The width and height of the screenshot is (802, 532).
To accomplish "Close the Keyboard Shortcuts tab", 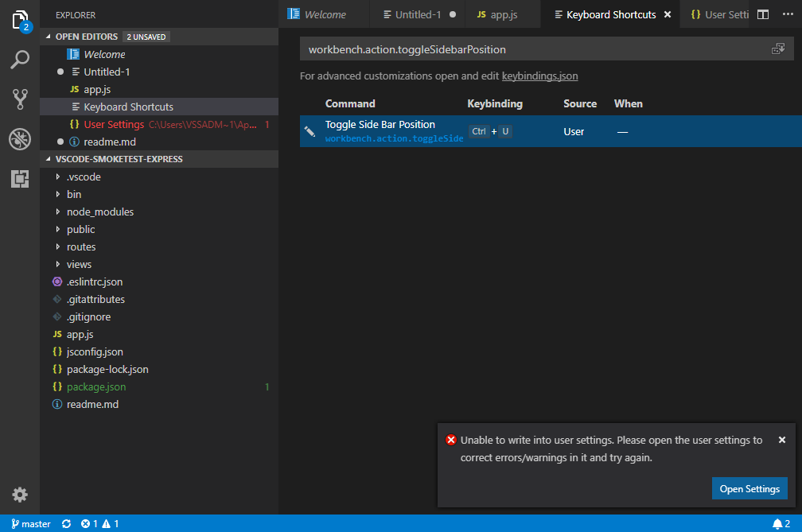I will pyautogui.click(x=668, y=15).
